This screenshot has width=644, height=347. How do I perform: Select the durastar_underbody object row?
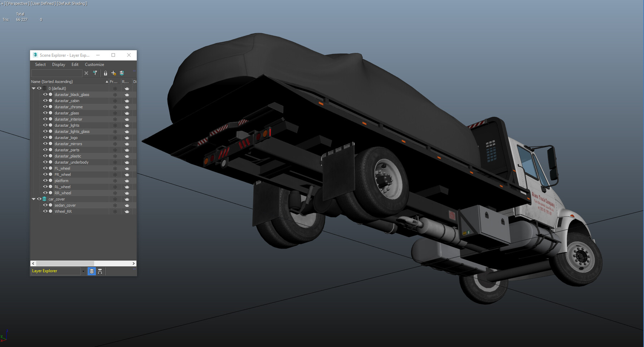coord(82,162)
